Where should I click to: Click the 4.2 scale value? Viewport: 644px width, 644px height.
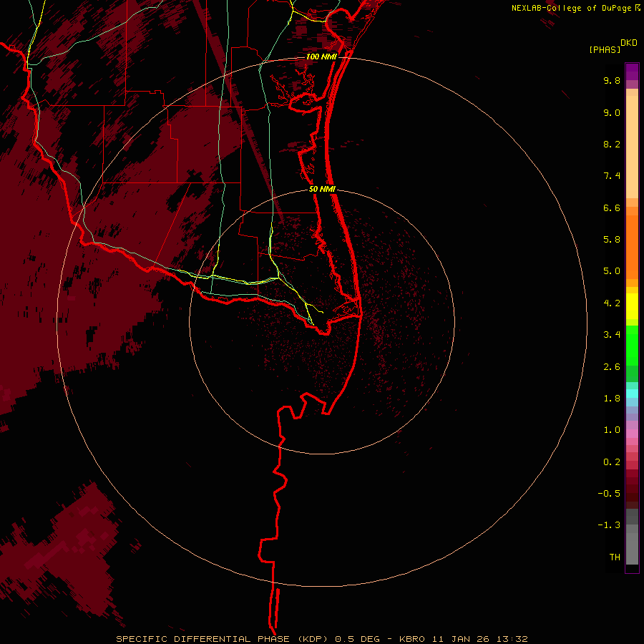[x=612, y=303]
